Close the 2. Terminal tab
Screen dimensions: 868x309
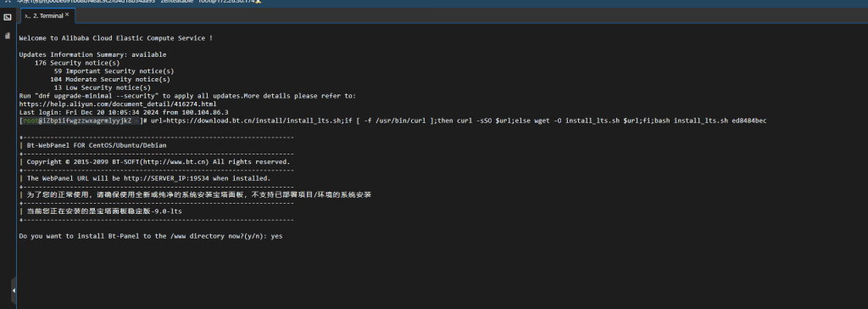67,15
